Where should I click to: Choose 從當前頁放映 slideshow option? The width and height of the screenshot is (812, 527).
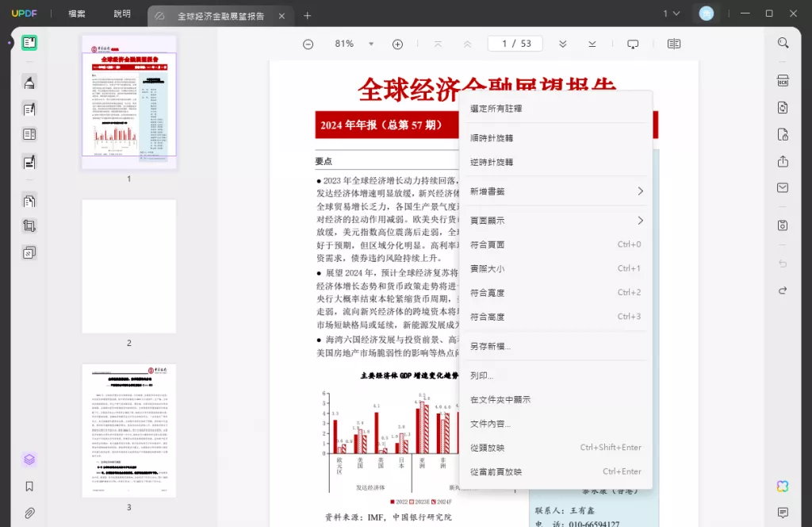[556, 471]
